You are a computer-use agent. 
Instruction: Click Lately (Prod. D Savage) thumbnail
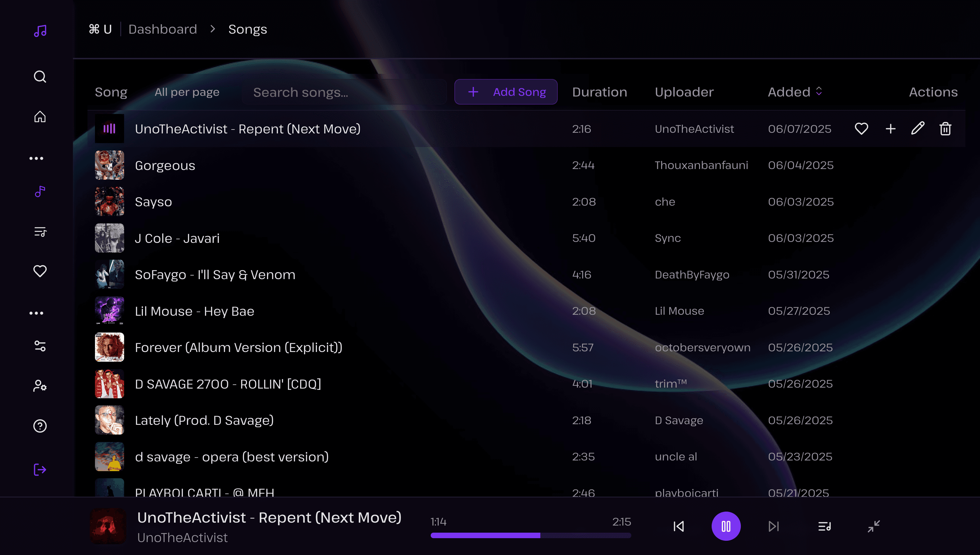tap(110, 420)
